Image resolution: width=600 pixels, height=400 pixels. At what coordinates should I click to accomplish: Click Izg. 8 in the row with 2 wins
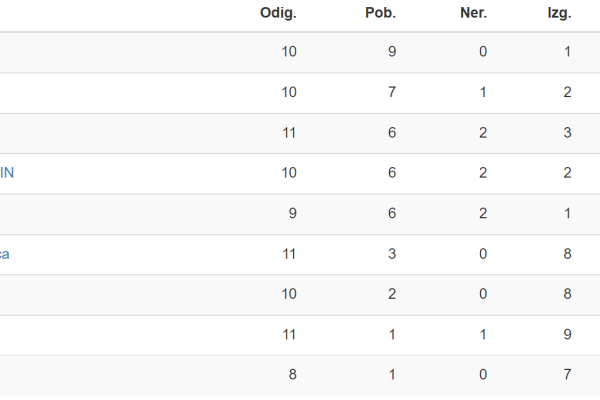(x=567, y=294)
